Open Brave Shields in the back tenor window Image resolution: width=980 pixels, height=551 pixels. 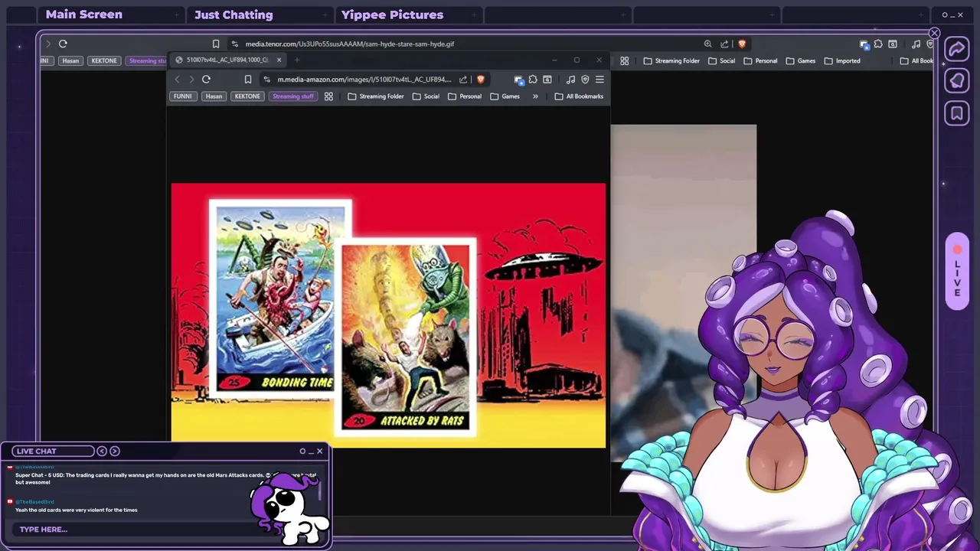741,44
